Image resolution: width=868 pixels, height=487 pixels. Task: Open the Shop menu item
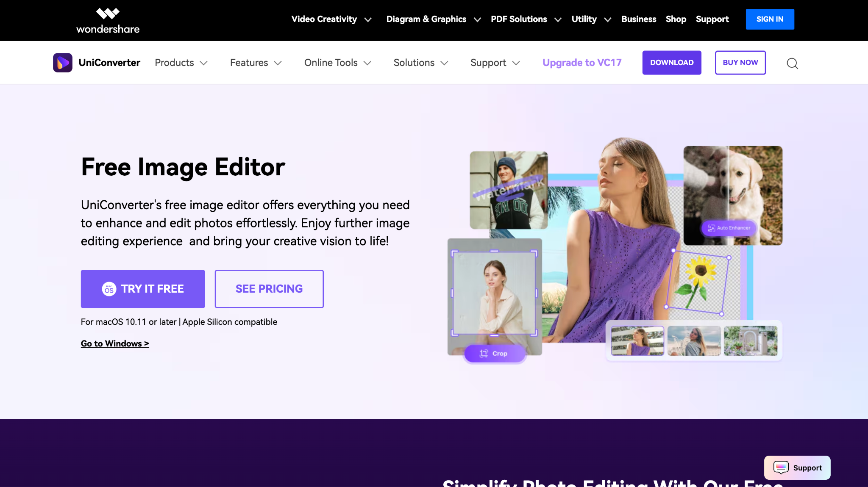[676, 19]
